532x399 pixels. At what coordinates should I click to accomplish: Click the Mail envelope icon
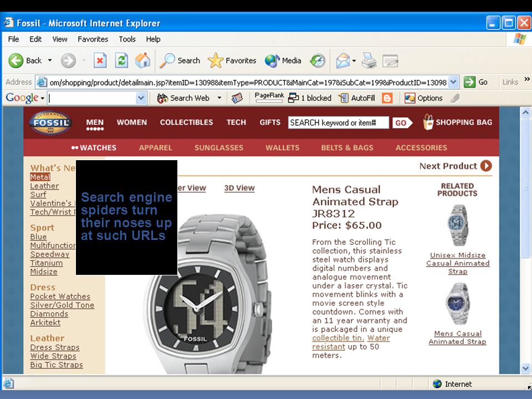[x=342, y=61]
